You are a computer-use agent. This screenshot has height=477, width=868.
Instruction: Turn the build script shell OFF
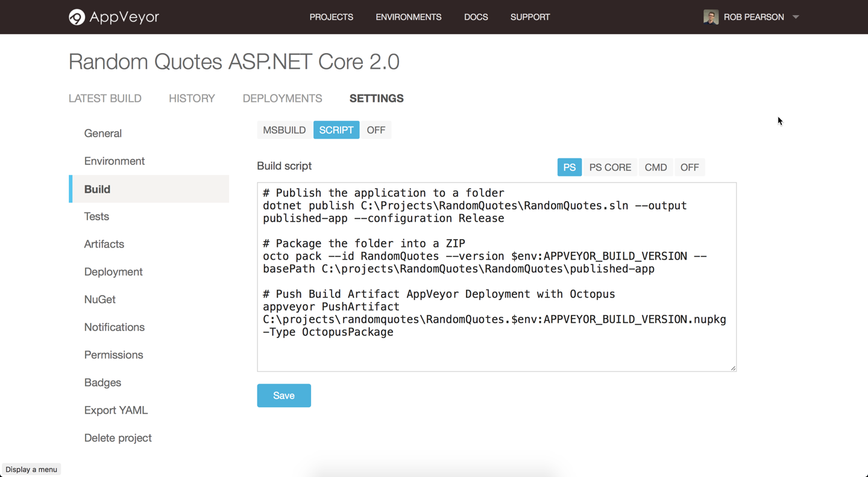click(689, 167)
